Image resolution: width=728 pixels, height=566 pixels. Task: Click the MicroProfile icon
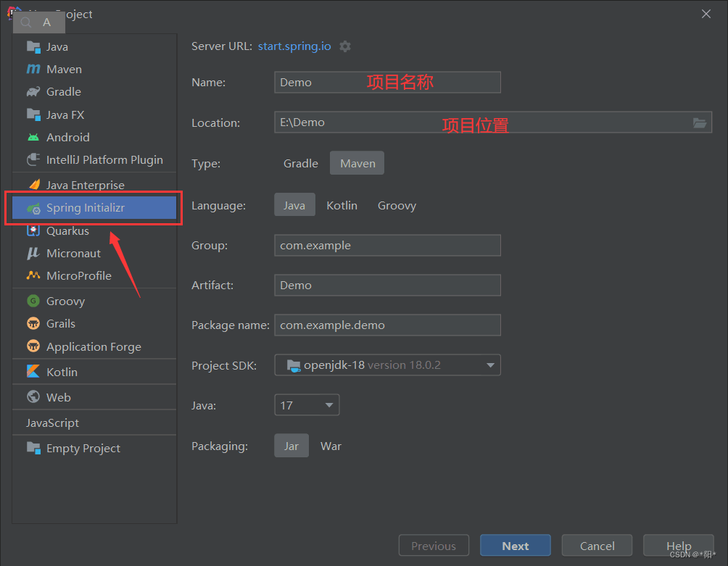coord(33,275)
